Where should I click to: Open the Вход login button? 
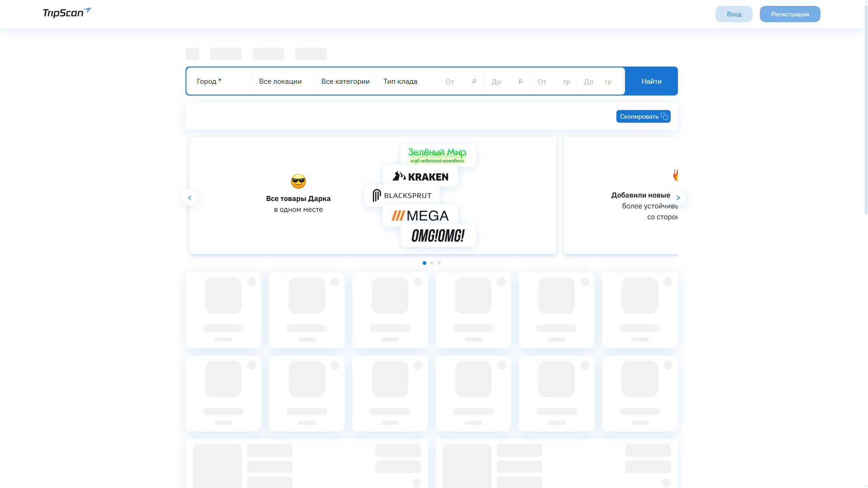pyautogui.click(x=734, y=14)
